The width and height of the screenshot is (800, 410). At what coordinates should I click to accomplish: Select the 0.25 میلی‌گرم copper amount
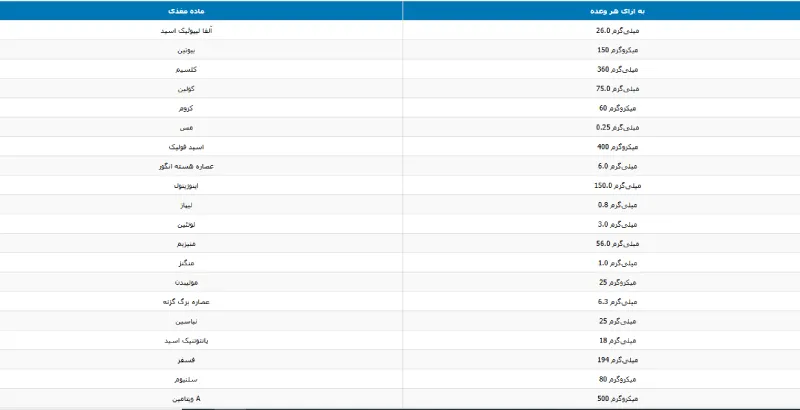(617, 127)
